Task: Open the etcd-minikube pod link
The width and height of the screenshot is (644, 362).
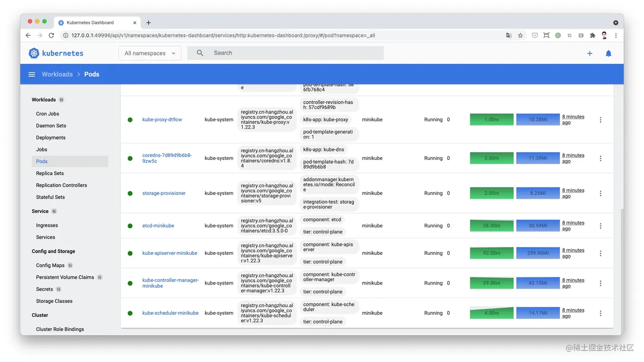Action: click(x=158, y=226)
